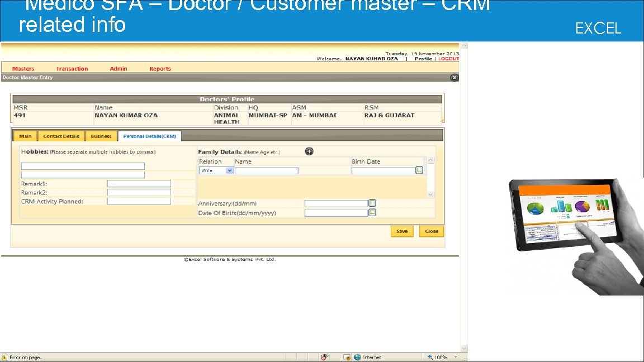The height and width of the screenshot is (362, 644).
Task: Switch to the Contact Details tab
Action: coord(61,136)
